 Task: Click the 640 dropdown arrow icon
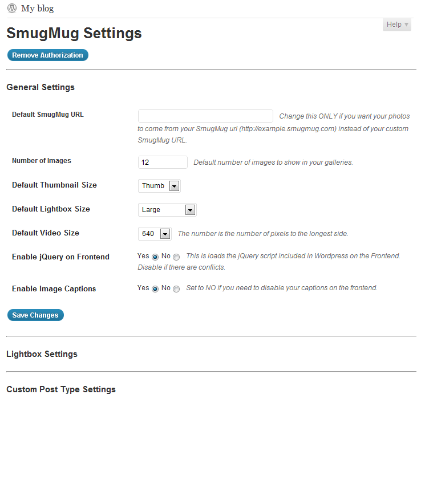click(165, 234)
